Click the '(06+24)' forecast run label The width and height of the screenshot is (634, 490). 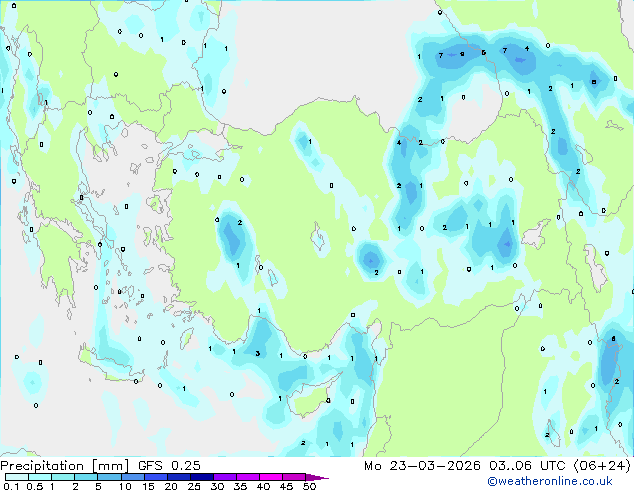pos(602,465)
